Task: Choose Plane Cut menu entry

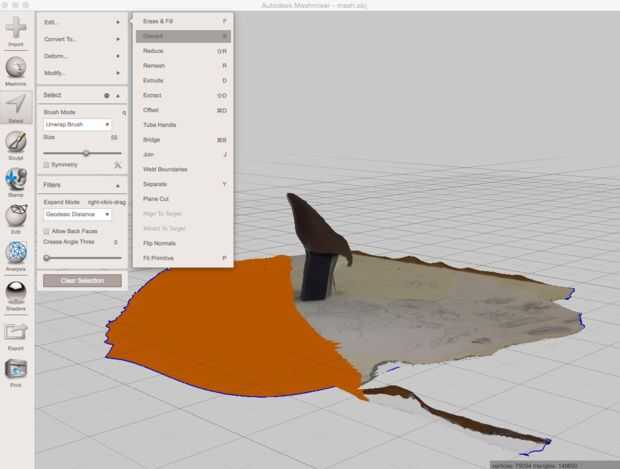Action: 183,199
